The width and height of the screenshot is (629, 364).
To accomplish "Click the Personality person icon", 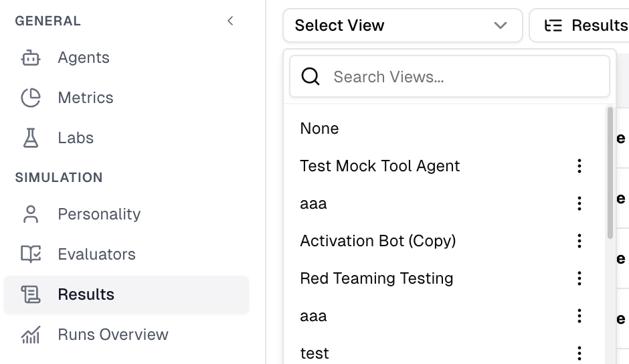I will [x=31, y=215].
